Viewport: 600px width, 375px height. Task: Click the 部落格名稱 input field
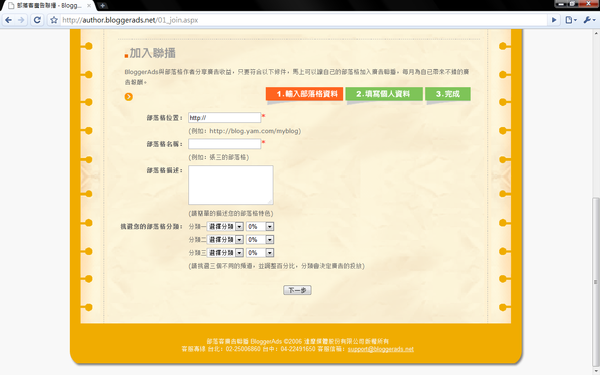[225, 144]
